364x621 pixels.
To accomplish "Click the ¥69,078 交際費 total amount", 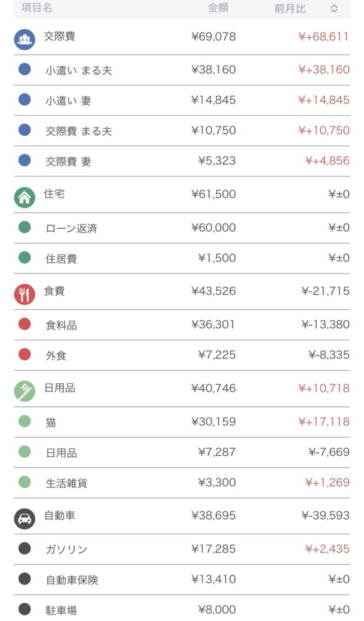I will coord(213,37).
